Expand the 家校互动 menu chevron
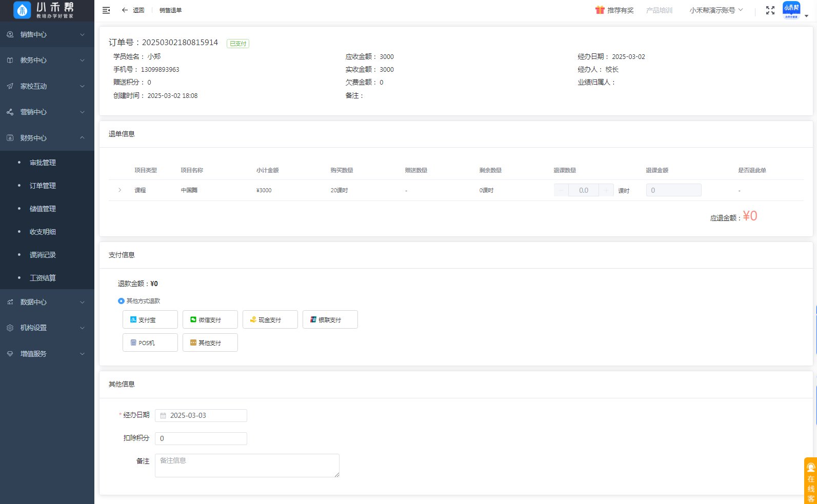The height and width of the screenshot is (504, 817). click(83, 86)
